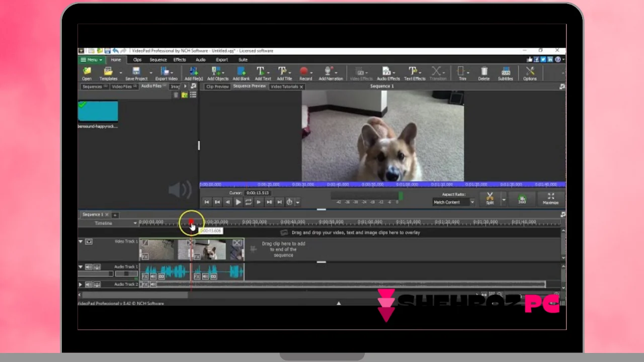Open the Aspect Ratio Match Content dropdown

(453, 202)
